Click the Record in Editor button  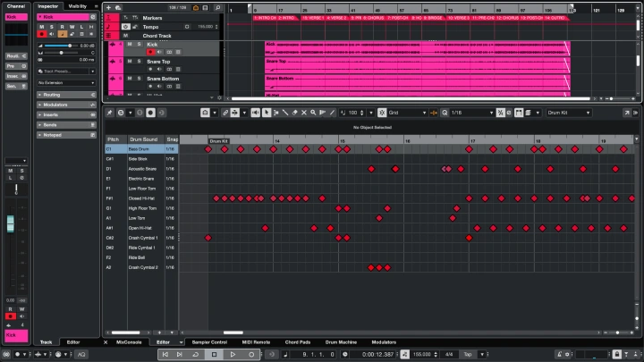coord(150,113)
